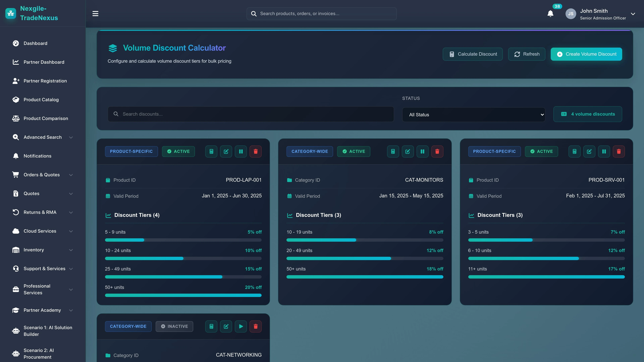
Task: Delete the PROD-SRV-001 discount with trash icon
Action: click(619, 151)
